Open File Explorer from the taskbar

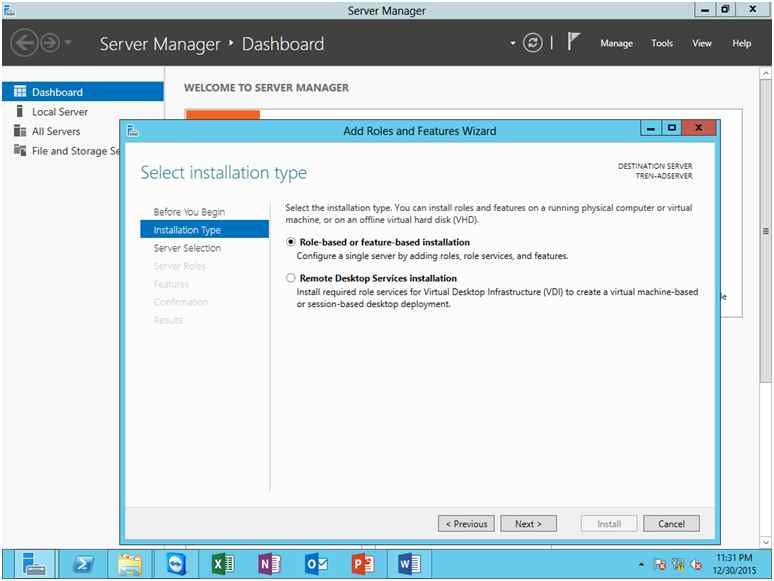130,564
